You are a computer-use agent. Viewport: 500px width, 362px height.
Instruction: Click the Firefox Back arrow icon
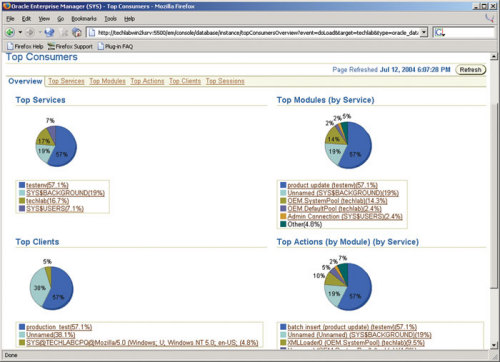click(x=10, y=32)
